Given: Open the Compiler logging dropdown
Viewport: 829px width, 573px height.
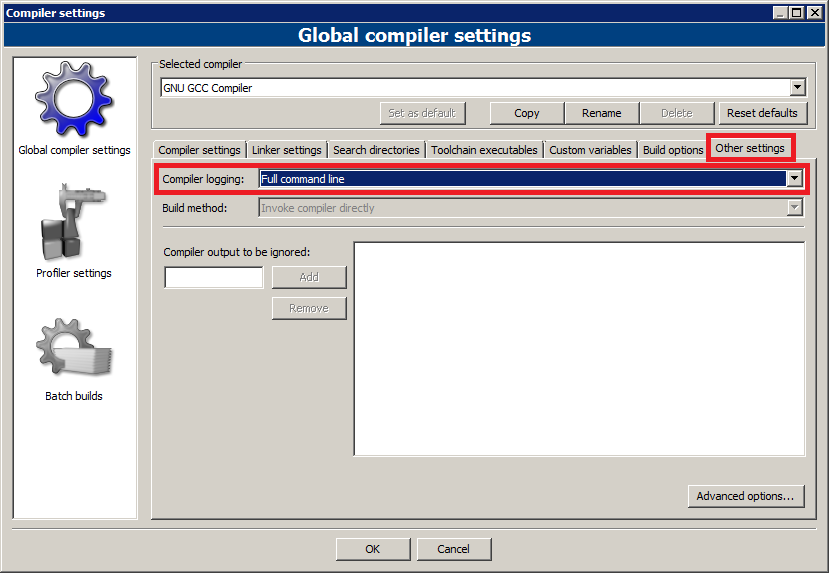Looking at the screenshot, I should [x=795, y=179].
